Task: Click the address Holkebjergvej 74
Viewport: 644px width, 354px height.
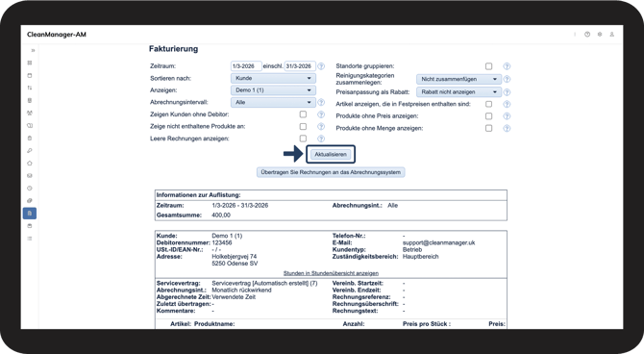Action: coord(235,257)
